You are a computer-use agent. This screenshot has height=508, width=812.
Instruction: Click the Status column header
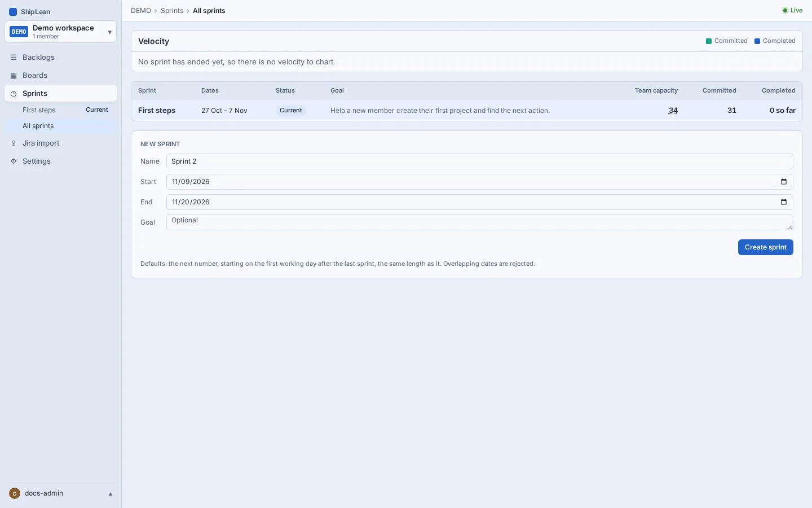(x=285, y=91)
